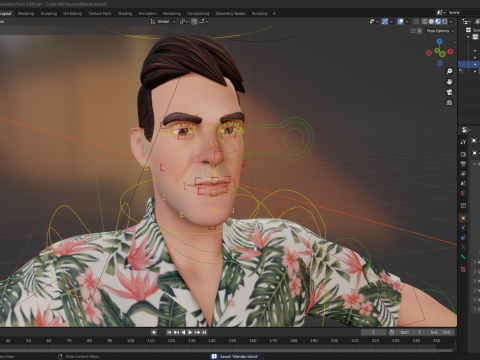Image resolution: width=480 pixels, height=360 pixels.
Task: Jump to the previous keyframe
Action: pos(176,332)
